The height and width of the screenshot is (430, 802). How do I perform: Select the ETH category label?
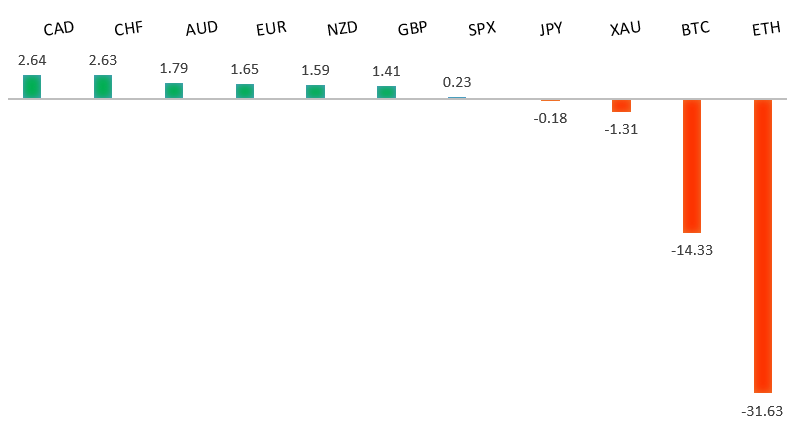(766, 28)
